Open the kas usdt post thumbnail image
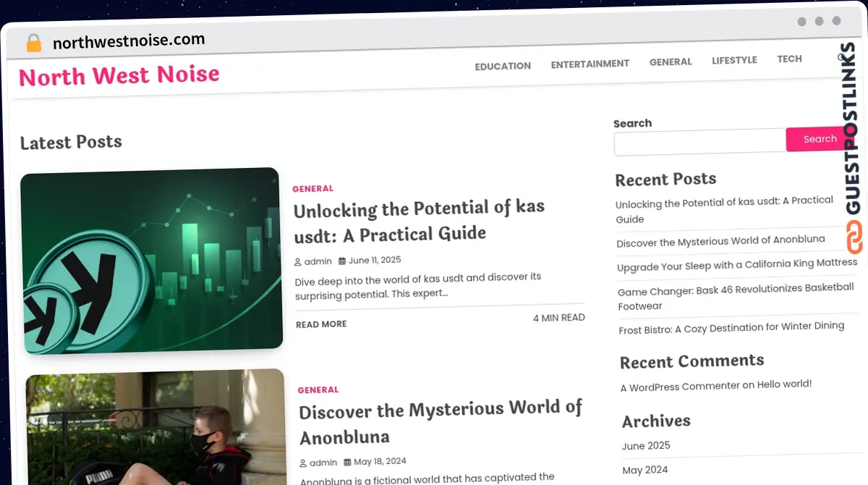 (151, 261)
